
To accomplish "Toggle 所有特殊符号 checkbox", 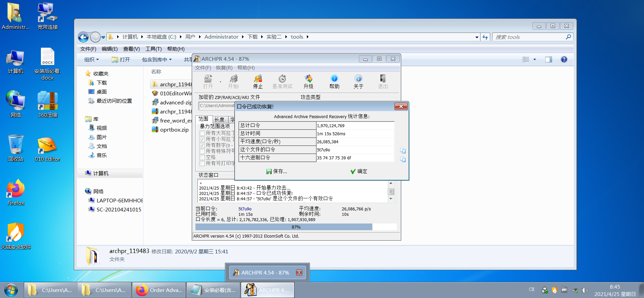I will [202, 151].
